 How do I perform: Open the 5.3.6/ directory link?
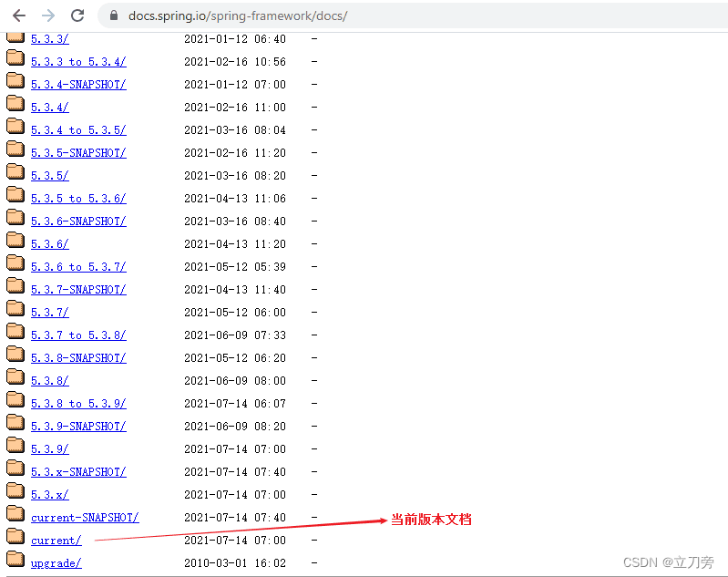(x=50, y=244)
